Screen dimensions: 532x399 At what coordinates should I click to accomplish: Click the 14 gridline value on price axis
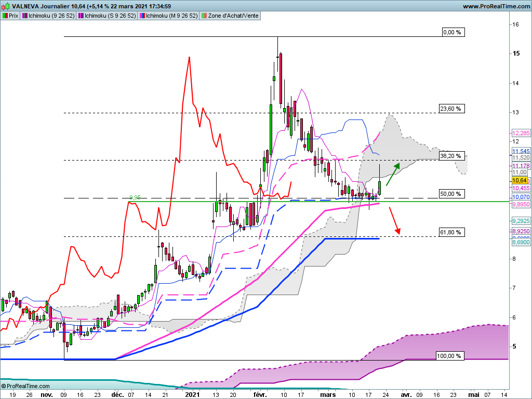tap(516, 83)
